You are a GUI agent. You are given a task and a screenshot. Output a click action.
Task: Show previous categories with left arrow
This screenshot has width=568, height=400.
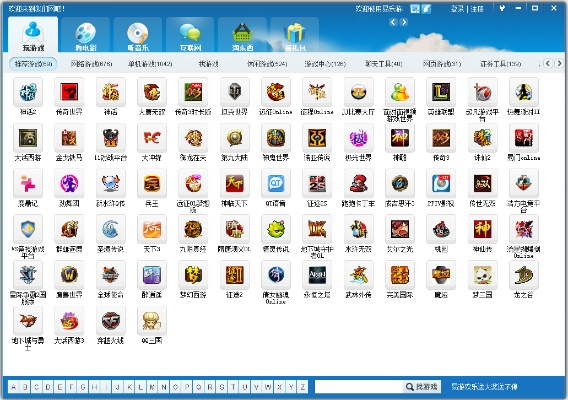[x=548, y=63]
